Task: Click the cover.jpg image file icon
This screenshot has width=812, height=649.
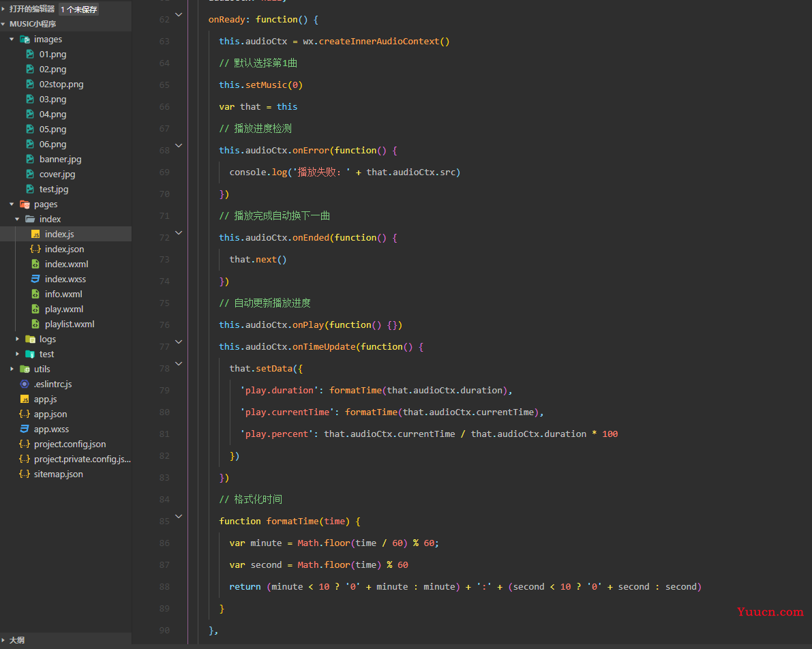Action: [30, 174]
